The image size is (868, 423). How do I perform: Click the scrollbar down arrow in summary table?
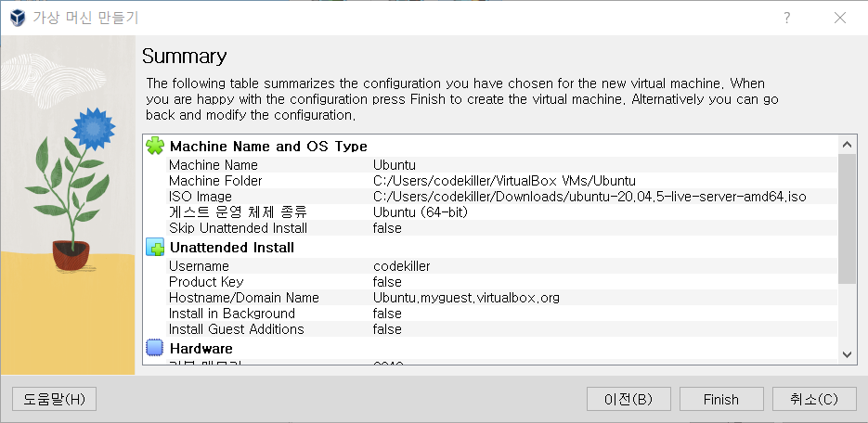click(847, 353)
